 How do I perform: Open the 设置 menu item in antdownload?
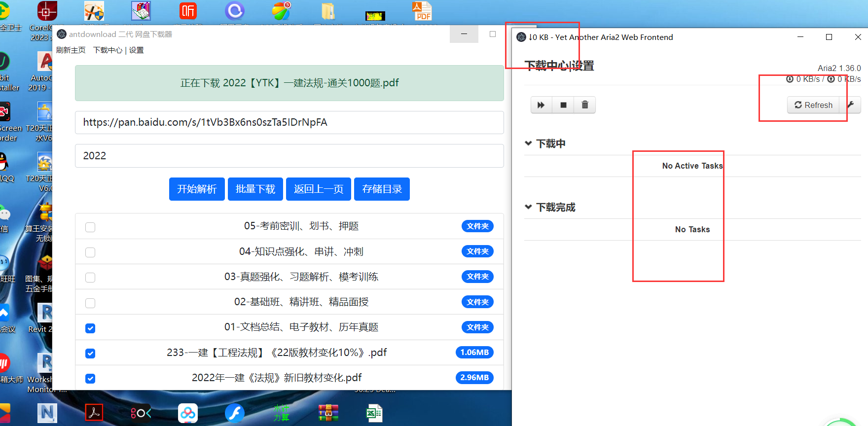pos(137,50)
